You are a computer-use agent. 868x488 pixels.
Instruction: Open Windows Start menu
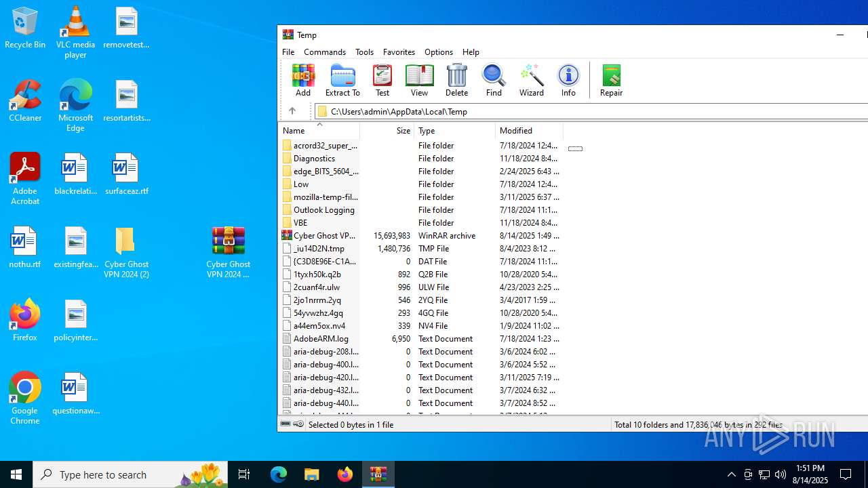click(16, 474)
